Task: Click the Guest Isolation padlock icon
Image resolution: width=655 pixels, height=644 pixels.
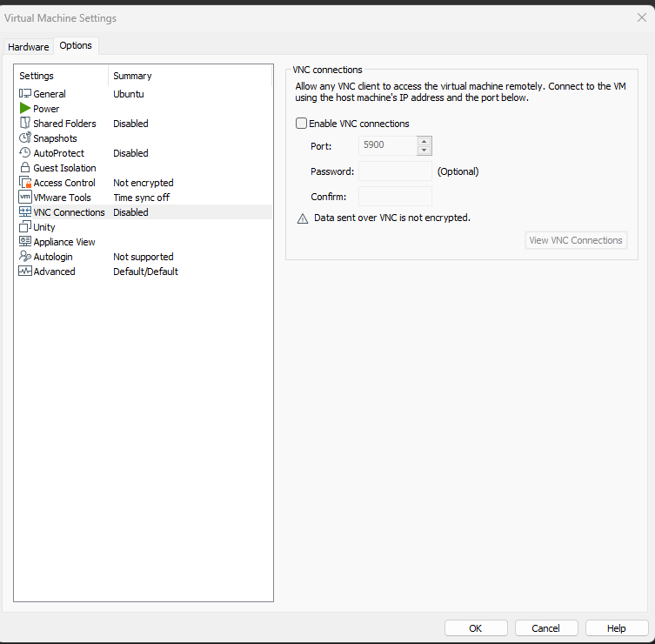Action: click(x=25, y=167)
